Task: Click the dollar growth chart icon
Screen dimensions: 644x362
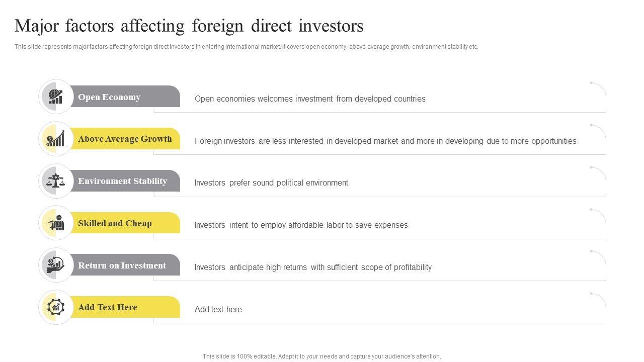Action: (x=56, y=139)
